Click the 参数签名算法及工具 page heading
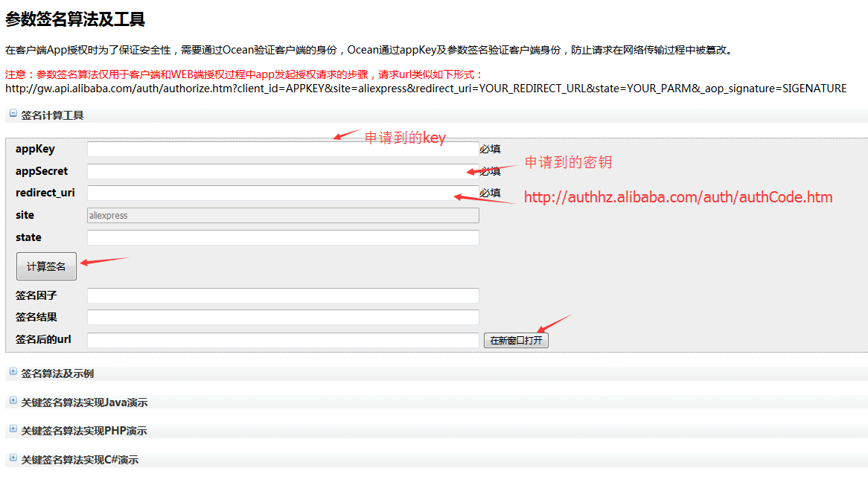This screenshot has width=868, height=494. (x=75, y=19)
